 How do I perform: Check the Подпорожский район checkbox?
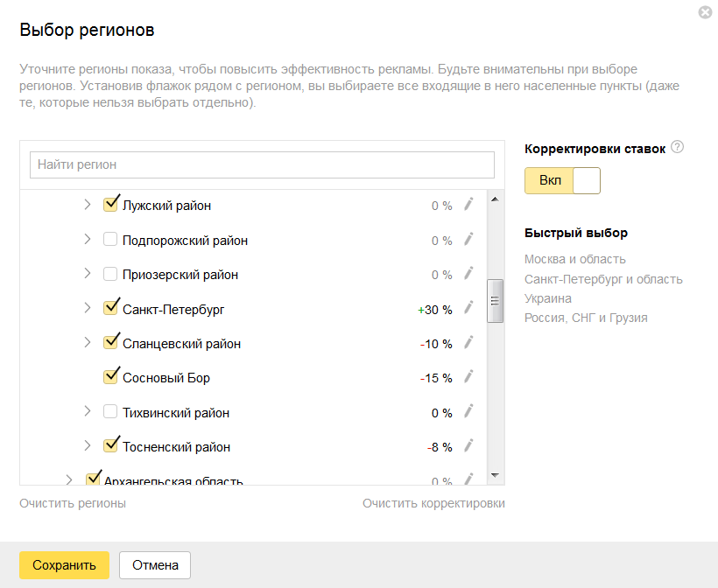coord(110,240)
